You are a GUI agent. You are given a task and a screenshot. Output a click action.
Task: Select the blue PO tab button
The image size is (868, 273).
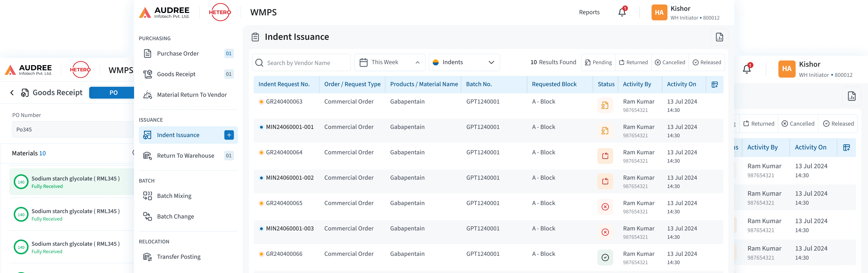113,93
